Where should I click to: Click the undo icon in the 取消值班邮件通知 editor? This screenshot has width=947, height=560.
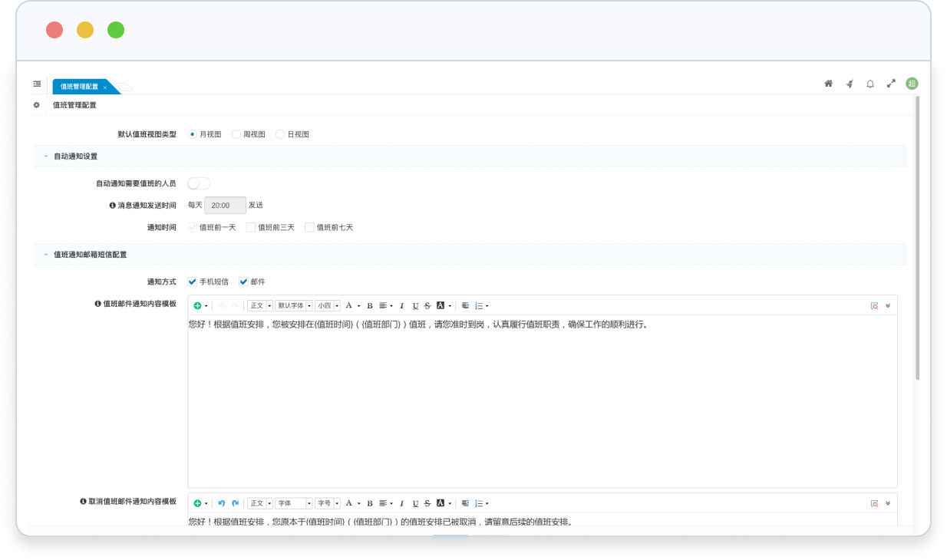(221, 503)
